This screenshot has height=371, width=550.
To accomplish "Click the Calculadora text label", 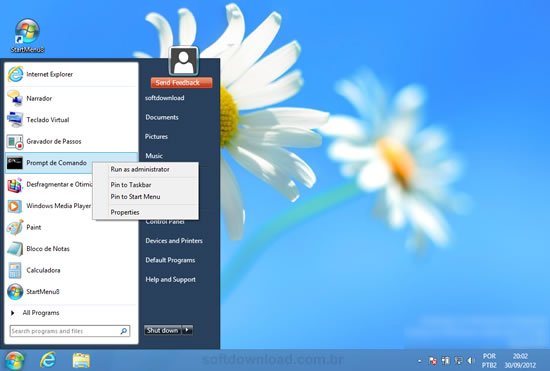I will 43,270.
